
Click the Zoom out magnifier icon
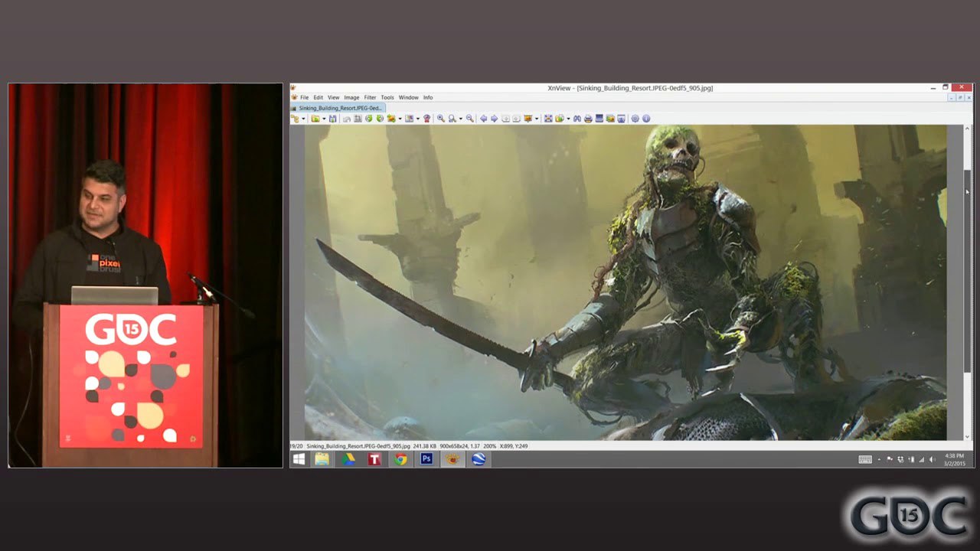point(469,119)
